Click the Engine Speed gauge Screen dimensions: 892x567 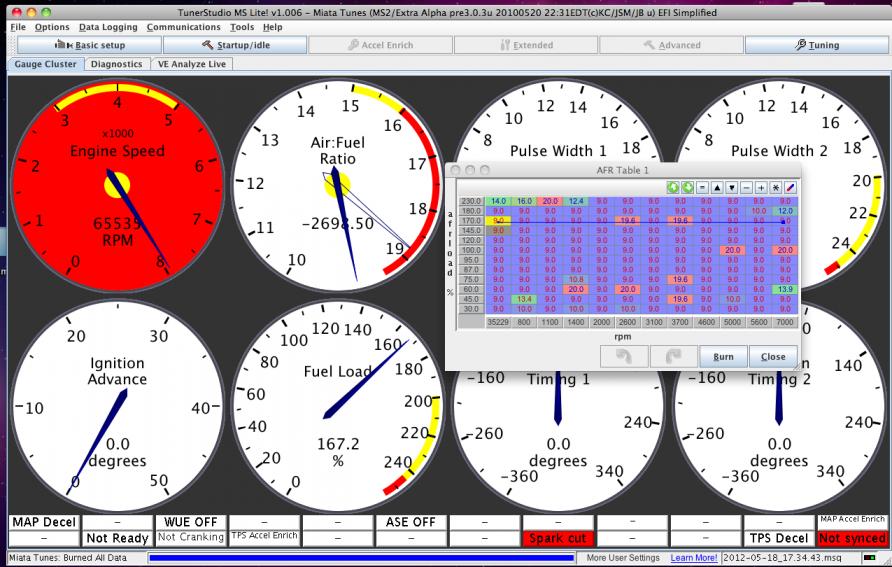tap(117, 182)
